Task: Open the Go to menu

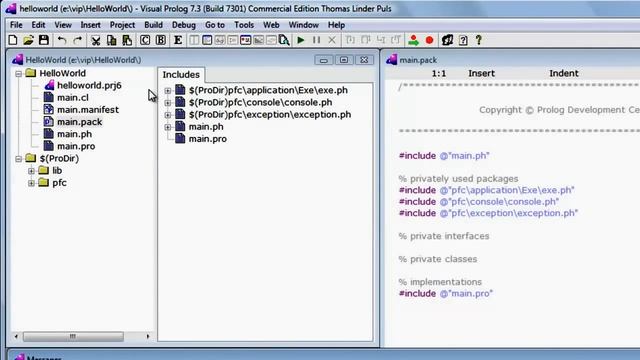Action: pyautogui.click(x=215, y=25)
